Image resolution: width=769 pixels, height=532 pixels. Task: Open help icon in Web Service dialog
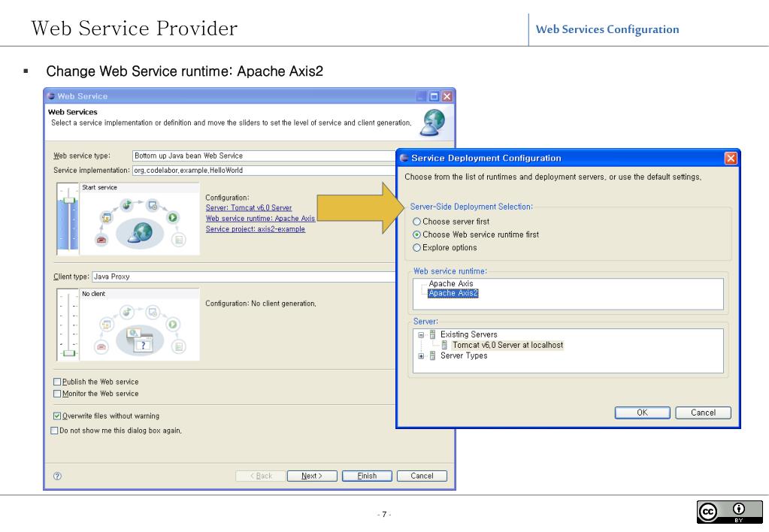57,476
